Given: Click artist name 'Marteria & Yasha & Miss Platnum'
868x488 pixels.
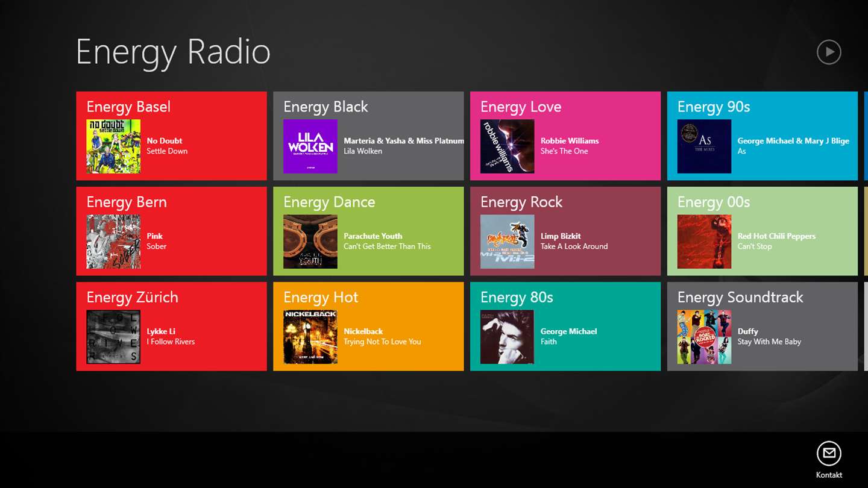Looking at the screenshot, I should pos(404,141).
